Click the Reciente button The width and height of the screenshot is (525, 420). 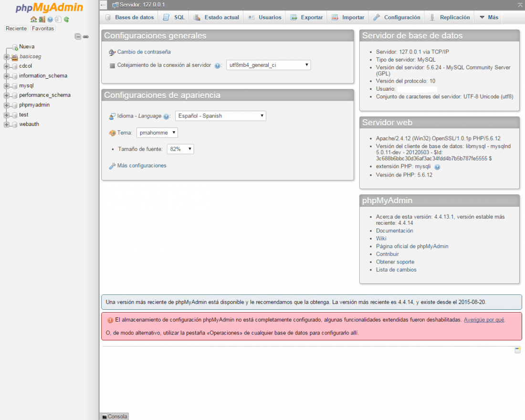(16, 29)
